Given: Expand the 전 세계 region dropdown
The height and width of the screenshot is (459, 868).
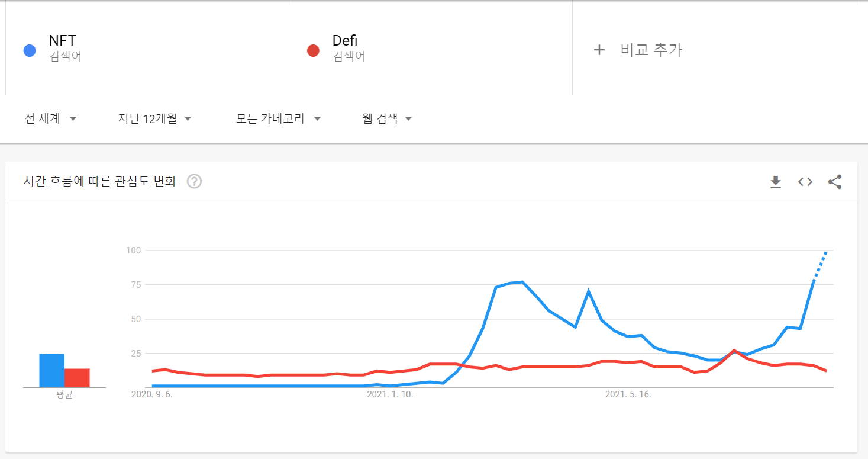Looking at the screenshot, I should pyautogui.click(x=51, y=118).
